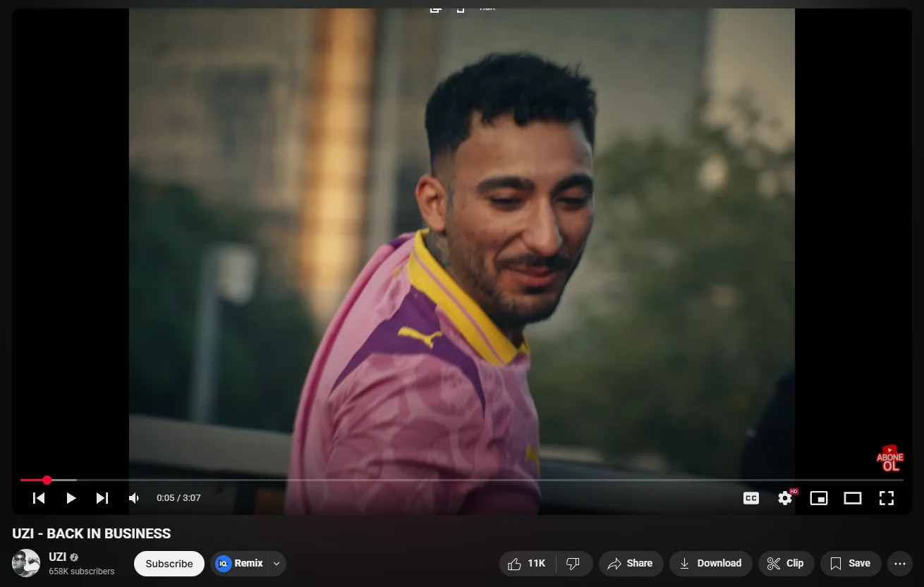Download the video
924x587 pixels.
[x=711, y=563]
